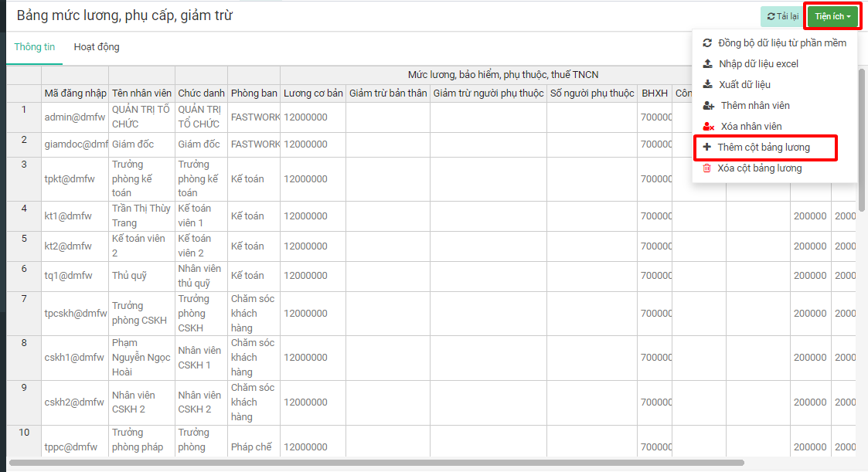Click the remove-user icon beside Xóa nhân viên
The width and height of the screenshot is (868, 472).
709,127
